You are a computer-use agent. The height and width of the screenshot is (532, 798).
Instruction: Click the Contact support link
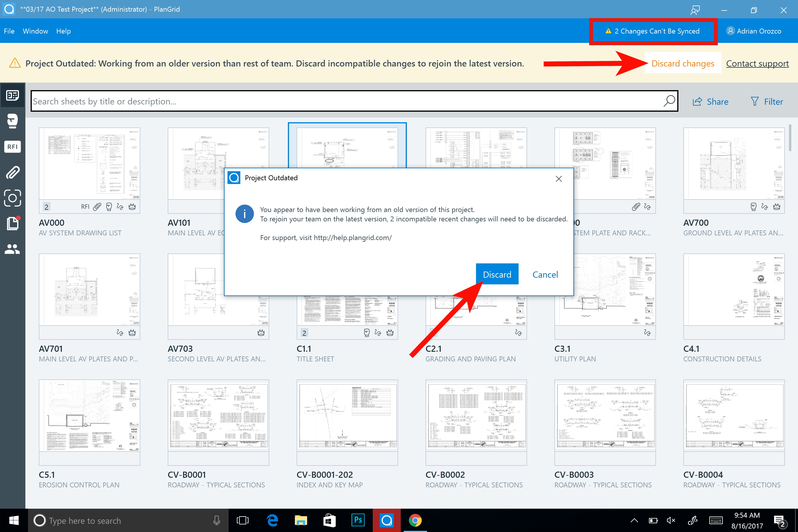(757, 64)
